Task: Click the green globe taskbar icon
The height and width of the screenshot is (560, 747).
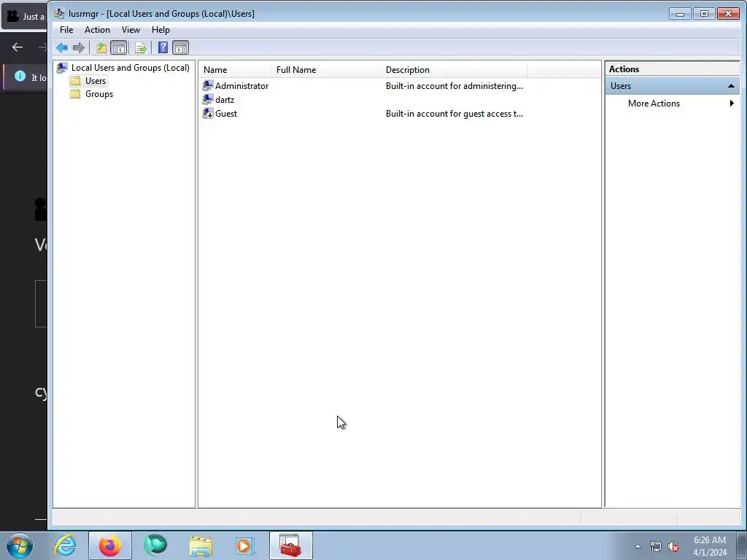Action: click(x=155, y=545)
